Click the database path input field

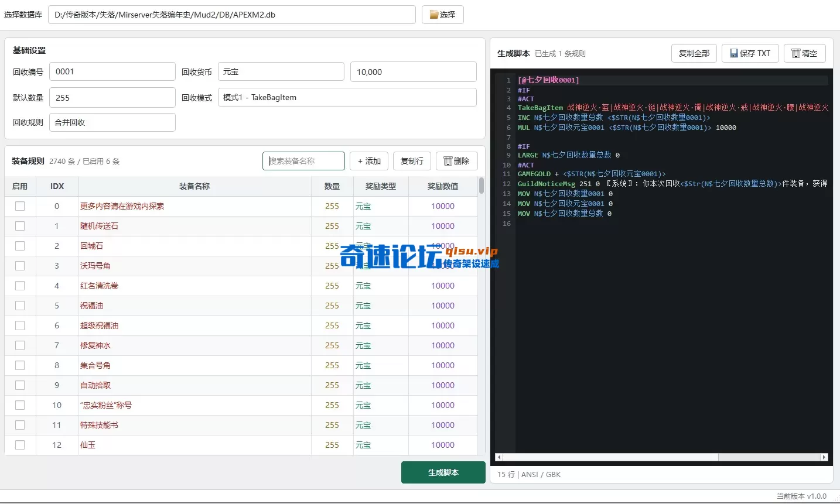[232, 15]
